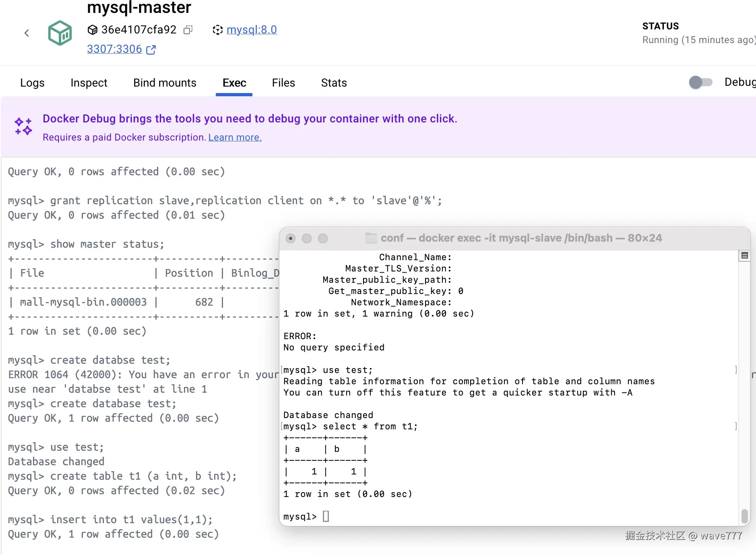
Task: Click the mysql-master container title
Action: point(139,7)
